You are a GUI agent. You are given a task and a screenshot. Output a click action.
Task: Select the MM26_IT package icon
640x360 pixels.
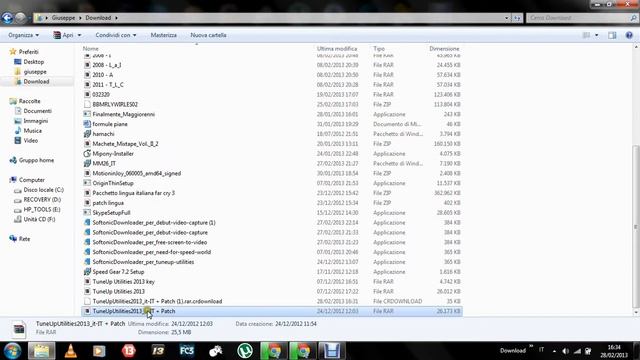click(x=87, y=163)
